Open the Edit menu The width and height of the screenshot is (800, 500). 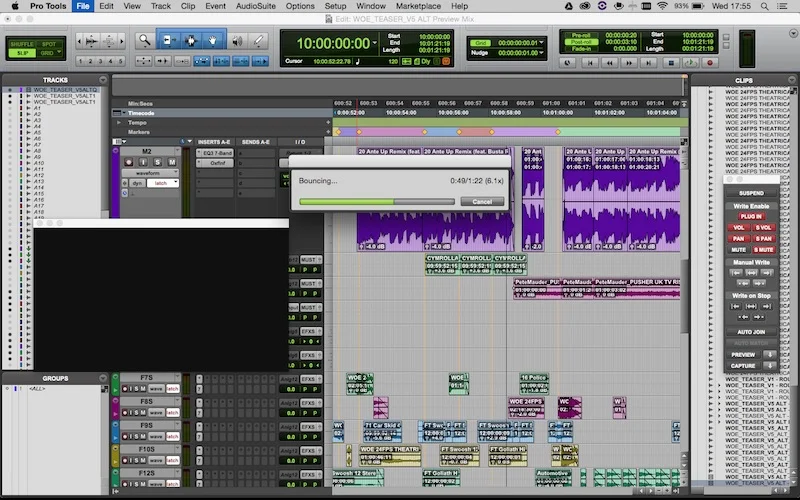tap(106, 6)
